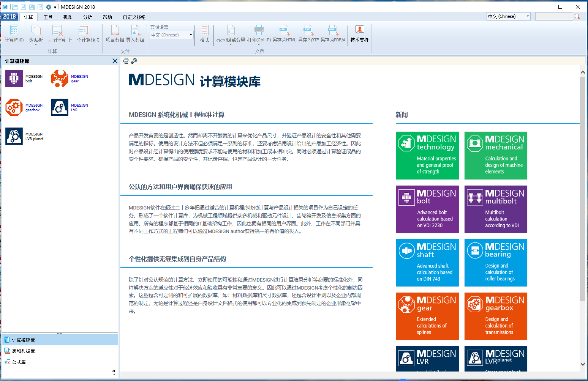Open the MDESIGN technology news tile
The image size is (588, 381).
pos(427,156)
